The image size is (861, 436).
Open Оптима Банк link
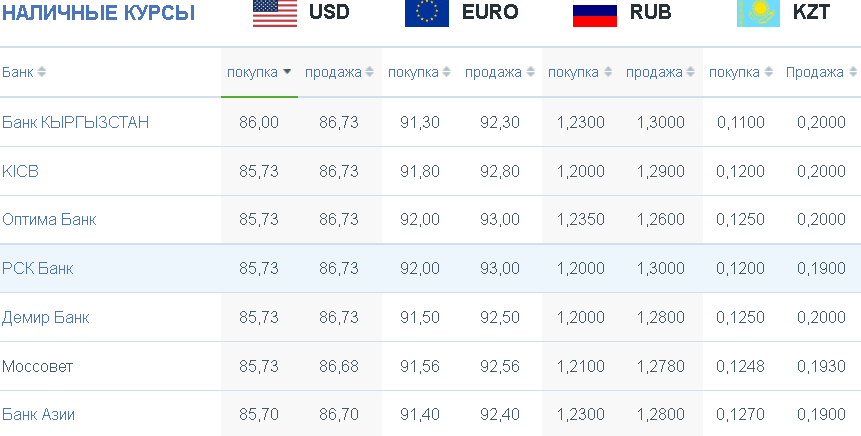click(49, 220)
